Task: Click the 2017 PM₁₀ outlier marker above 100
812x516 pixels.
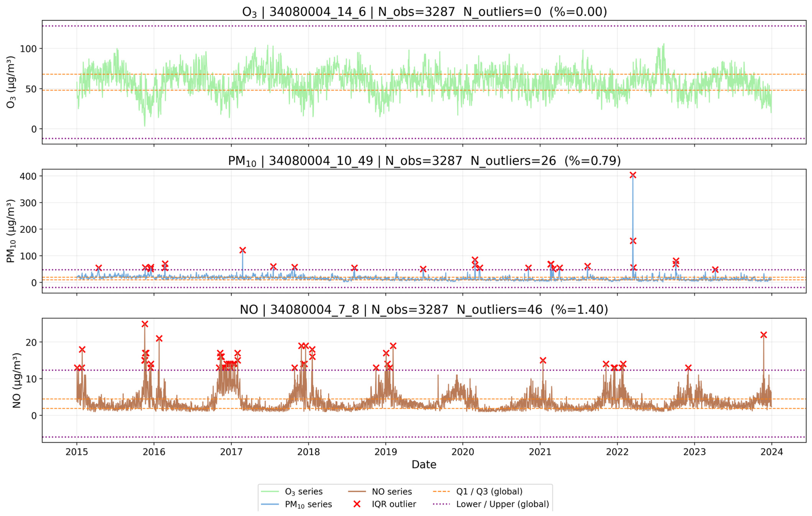Action: point(243,250)
